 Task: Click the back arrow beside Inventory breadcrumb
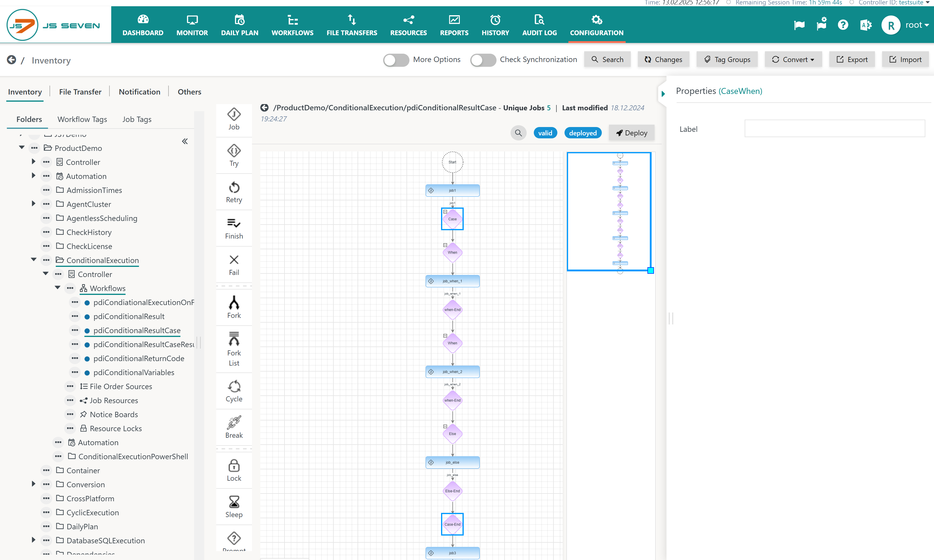point(11,60)
